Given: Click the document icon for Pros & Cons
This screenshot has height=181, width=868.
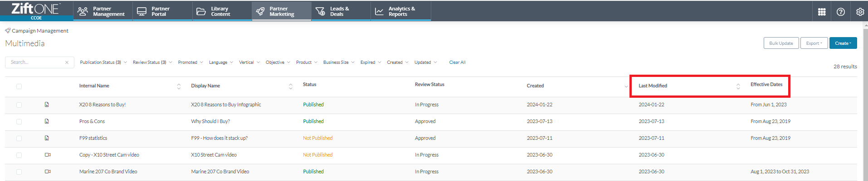Looking at the screenshot, I should [47, 121].
